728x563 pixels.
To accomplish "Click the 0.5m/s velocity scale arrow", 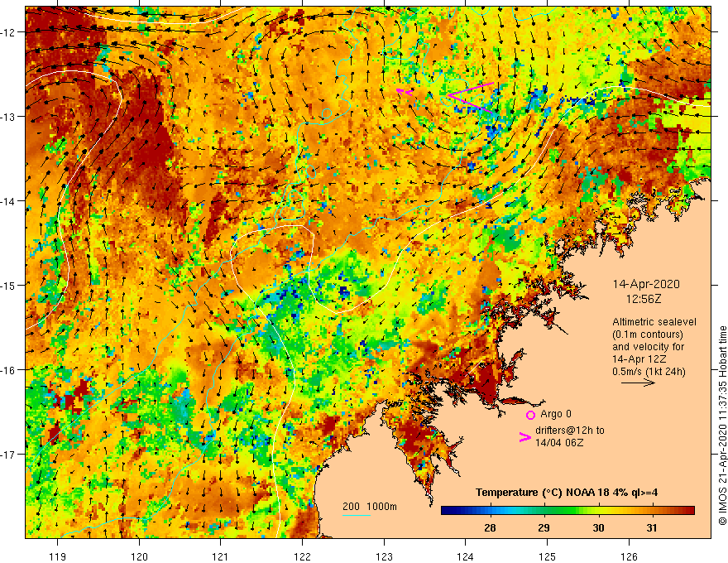I will [x=638, y=383].
